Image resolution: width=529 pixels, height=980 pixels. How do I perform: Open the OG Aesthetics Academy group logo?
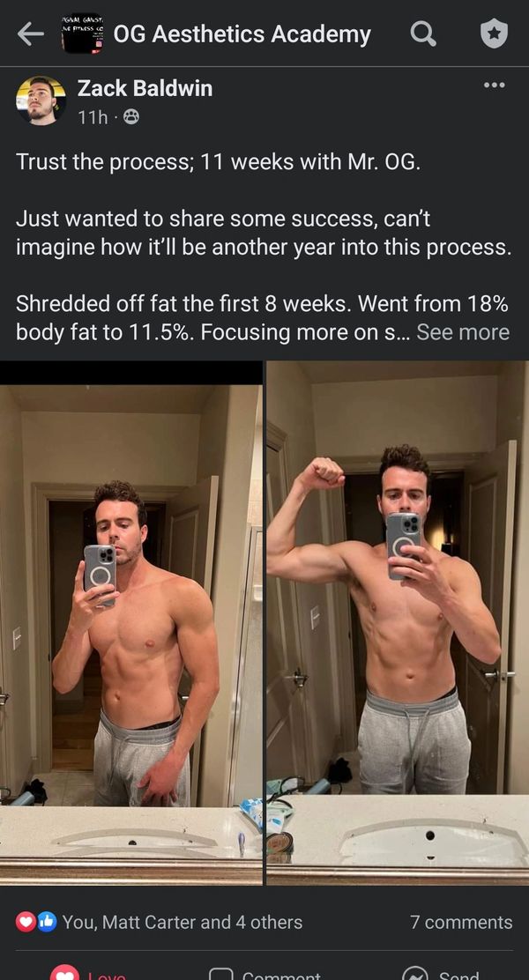(83, 33)
